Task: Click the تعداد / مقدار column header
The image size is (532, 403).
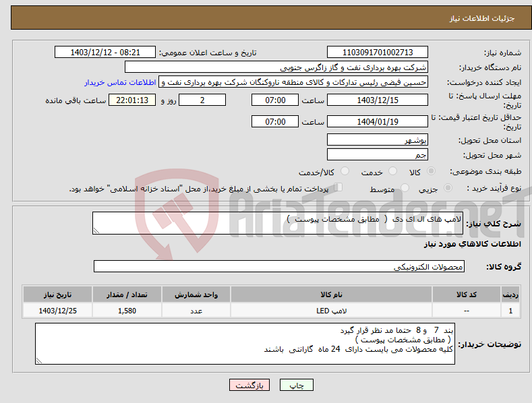Action: point(127,294)
